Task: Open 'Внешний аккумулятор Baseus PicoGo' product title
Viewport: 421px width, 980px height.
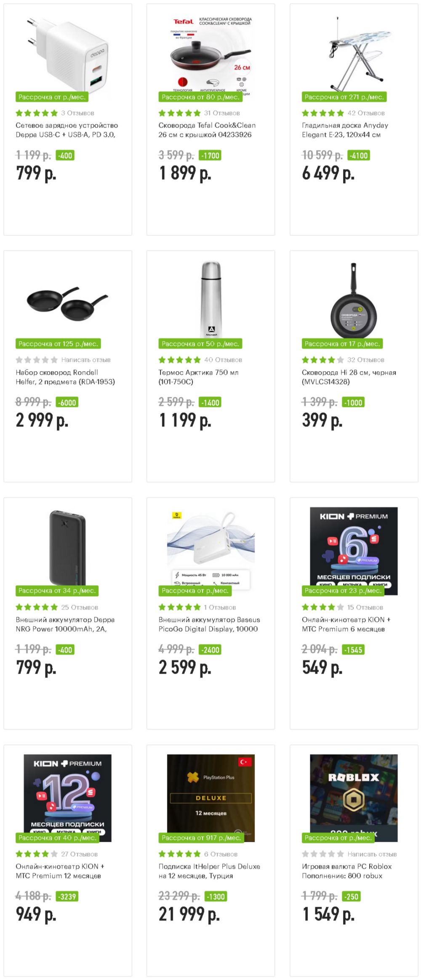Action: 209,624
